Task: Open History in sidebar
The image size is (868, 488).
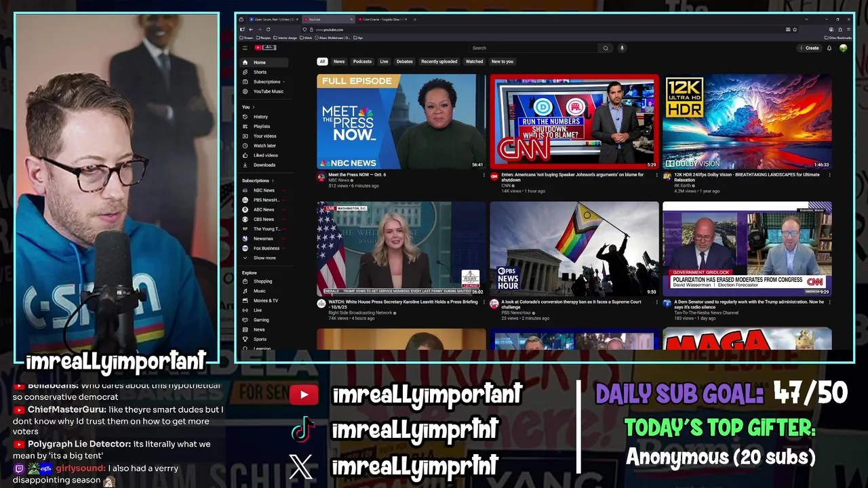Action: click(264, 117)
